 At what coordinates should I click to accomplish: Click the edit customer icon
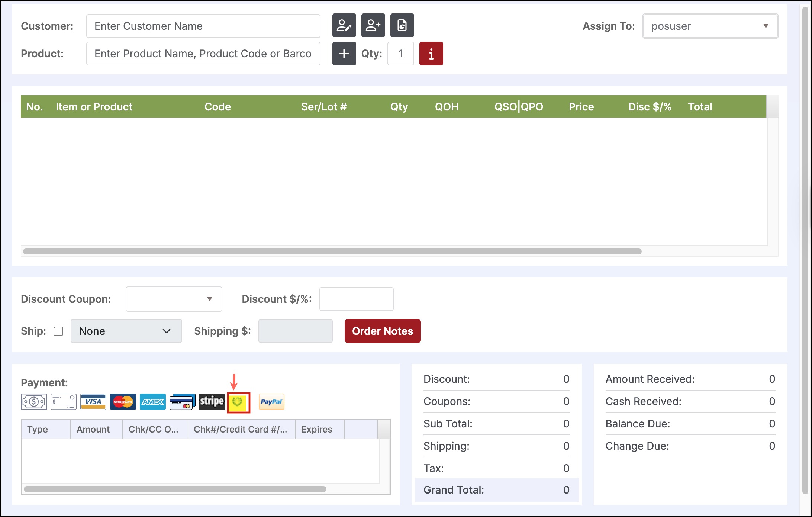click(x=344, y=26)
